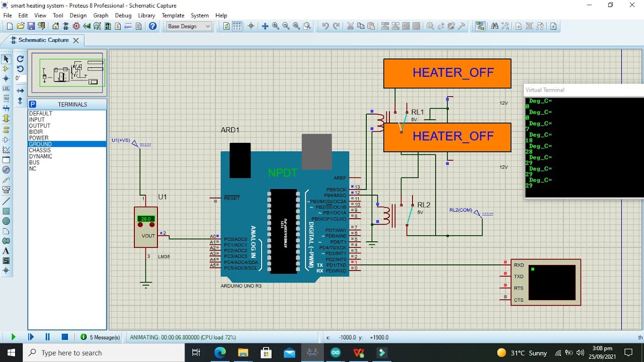Click the schematic overview thumbnail
The width and height of the screenshot is (644, 362).
point(67,73)
